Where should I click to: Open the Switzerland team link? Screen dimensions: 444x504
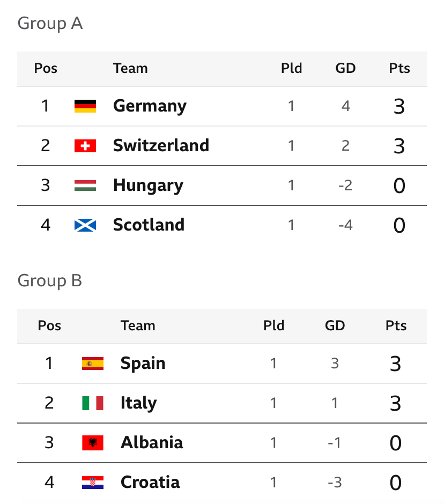click(x=161, y=145)
